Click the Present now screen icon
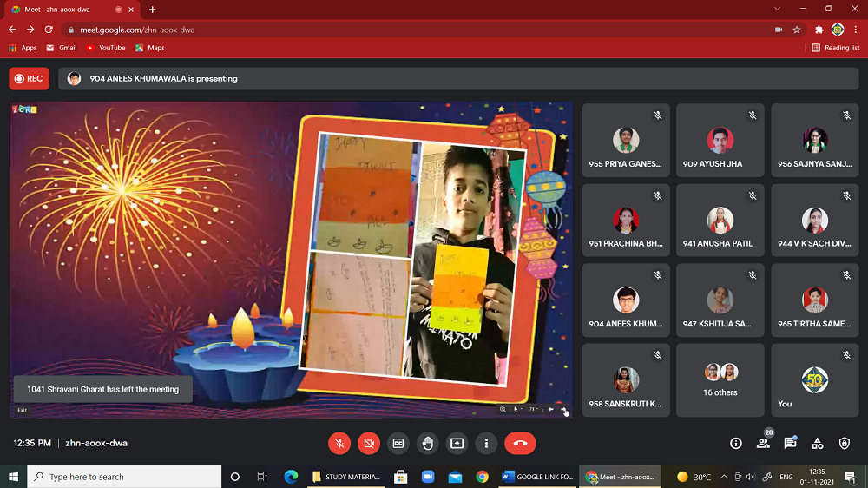 (457, 443)
